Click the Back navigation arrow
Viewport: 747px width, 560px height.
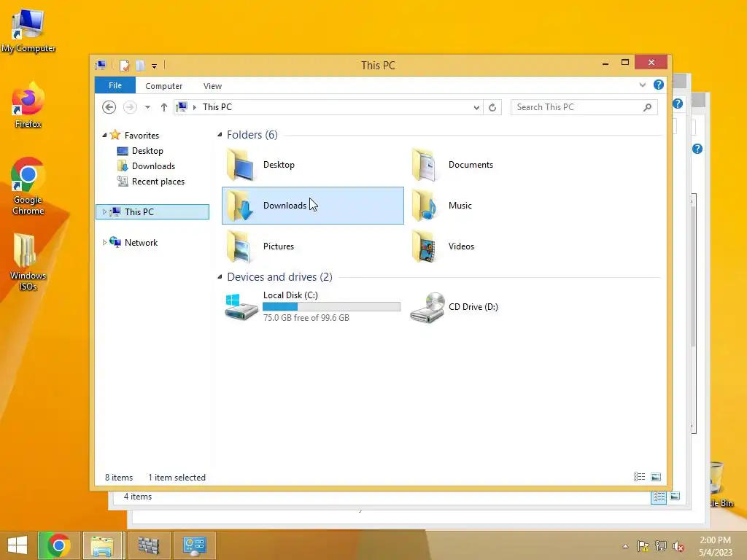tap(109, 107)
